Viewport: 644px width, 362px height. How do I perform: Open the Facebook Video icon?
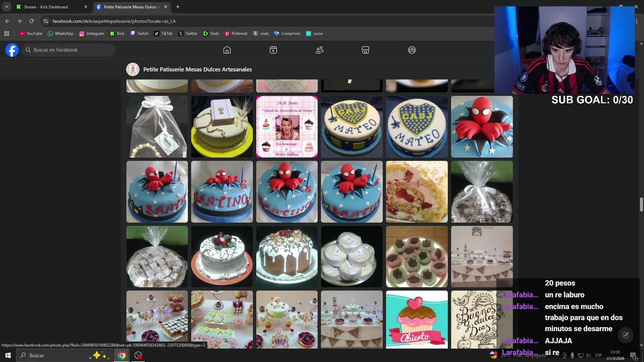273,50
